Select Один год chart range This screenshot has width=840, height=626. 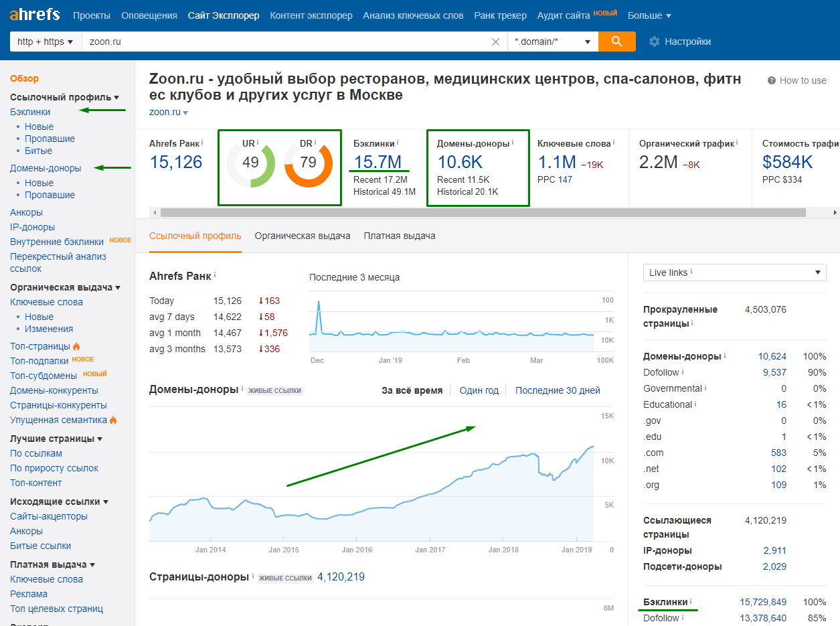(x=479, y=390)
